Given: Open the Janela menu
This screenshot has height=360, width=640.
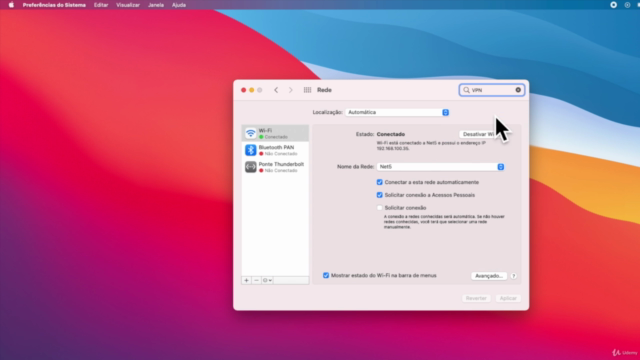Looking at the screenshot, I should point(156,5).
